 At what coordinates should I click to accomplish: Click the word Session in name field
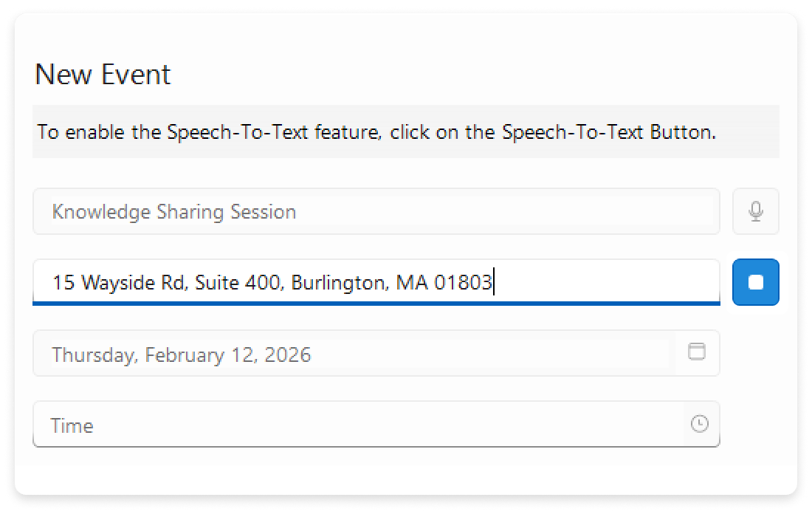tap(264, 213)
